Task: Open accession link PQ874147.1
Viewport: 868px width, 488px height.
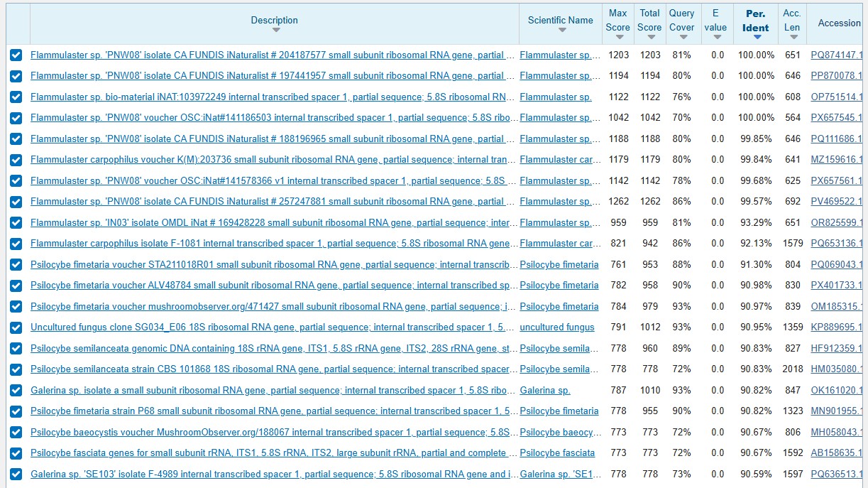Action: pos(837,55)
